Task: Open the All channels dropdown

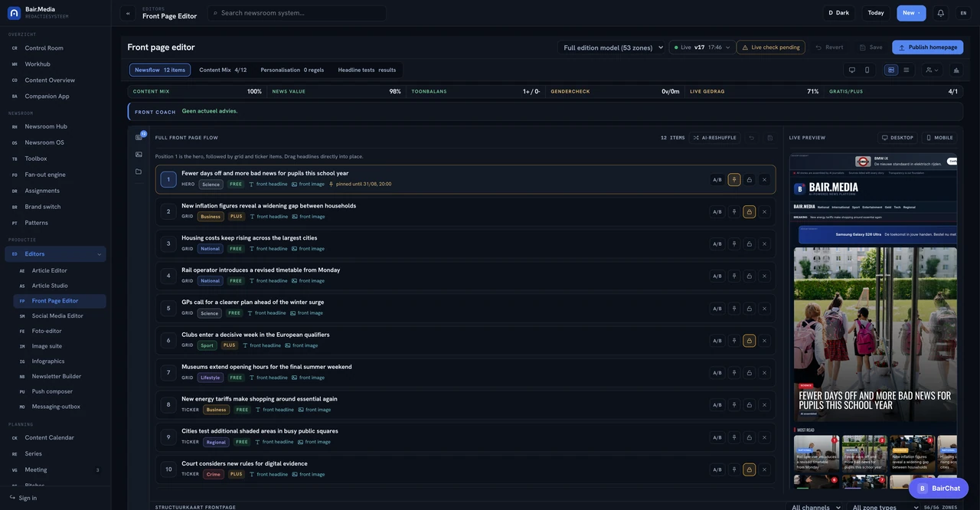Action: tap(816, 507)
